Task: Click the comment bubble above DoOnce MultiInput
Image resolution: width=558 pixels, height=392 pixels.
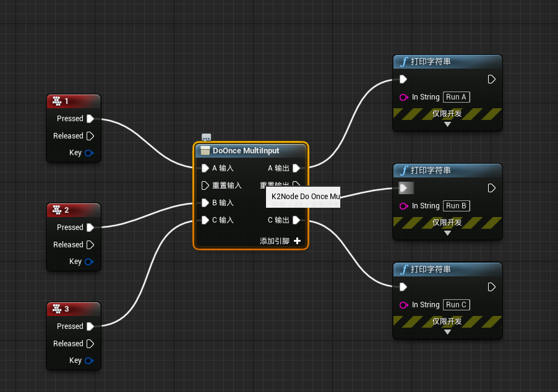Action: pyautogui.click(x=207, y=137)
